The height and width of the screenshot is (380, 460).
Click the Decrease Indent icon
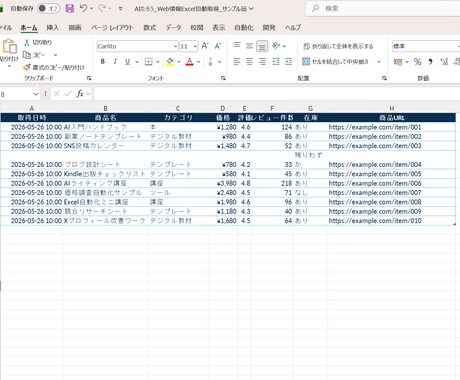pos(276,62)
